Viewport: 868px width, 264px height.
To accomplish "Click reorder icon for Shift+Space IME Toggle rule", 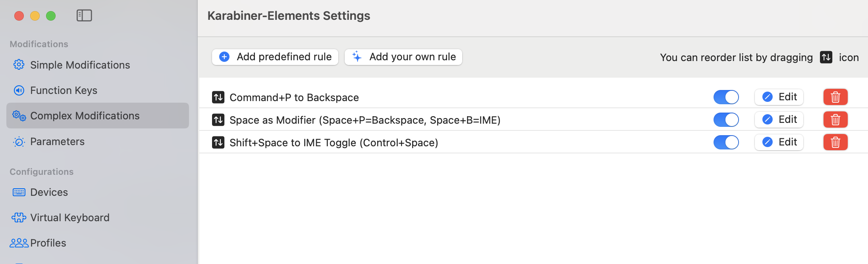I will [x=218, y=142].
